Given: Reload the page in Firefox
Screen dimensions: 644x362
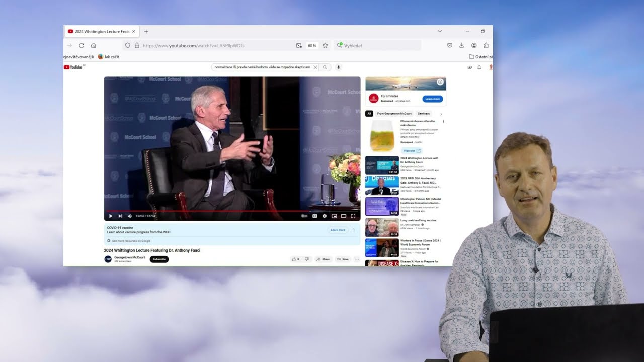Looking at the screenshot, I should [82, 45].
